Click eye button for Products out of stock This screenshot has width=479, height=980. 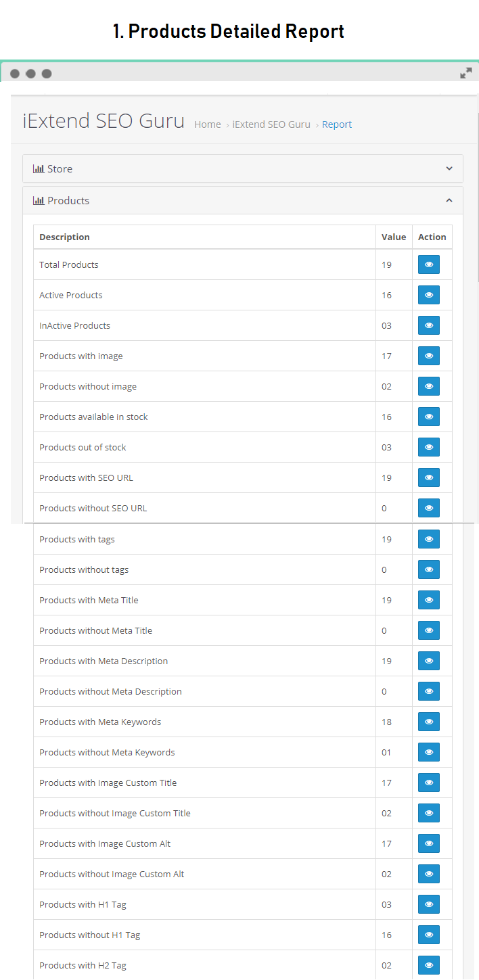pos(429,447)
